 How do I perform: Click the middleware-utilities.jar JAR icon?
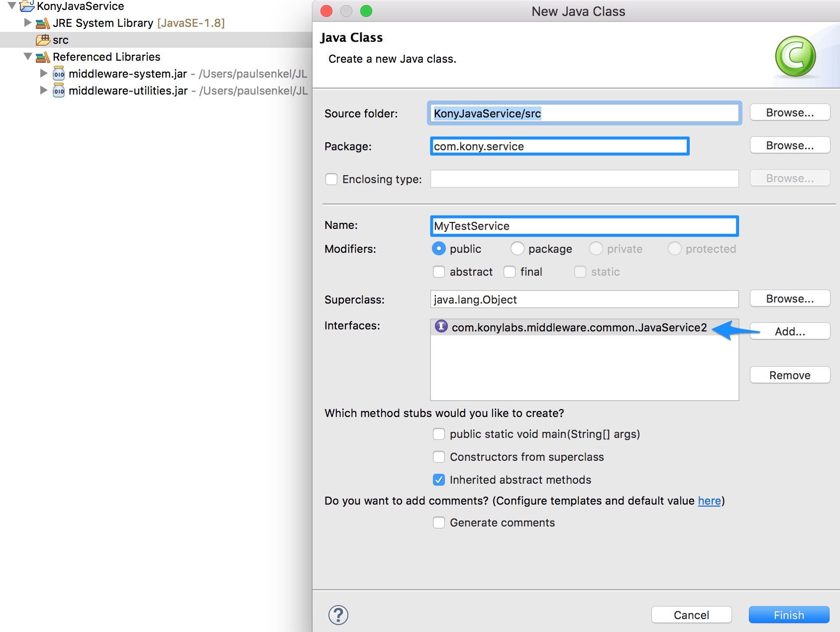tap(59, 91)
